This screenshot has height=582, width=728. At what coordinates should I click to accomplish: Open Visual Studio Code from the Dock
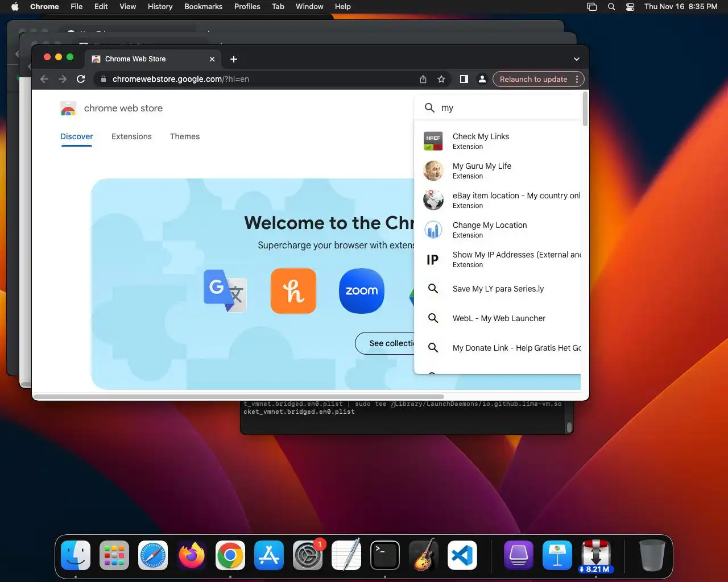462,555
